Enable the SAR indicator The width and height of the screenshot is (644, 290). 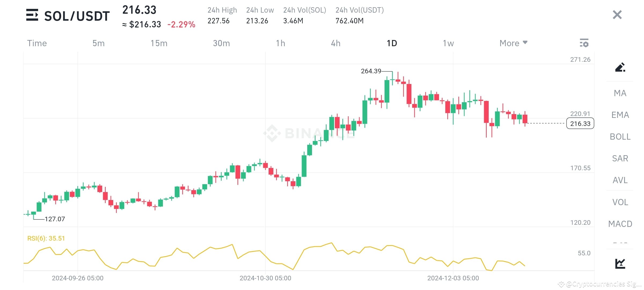[x=620, y=158]
